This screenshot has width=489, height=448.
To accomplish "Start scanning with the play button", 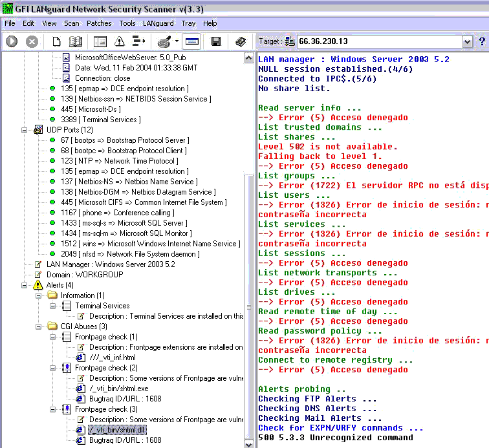I will click(x=12, y=41).
